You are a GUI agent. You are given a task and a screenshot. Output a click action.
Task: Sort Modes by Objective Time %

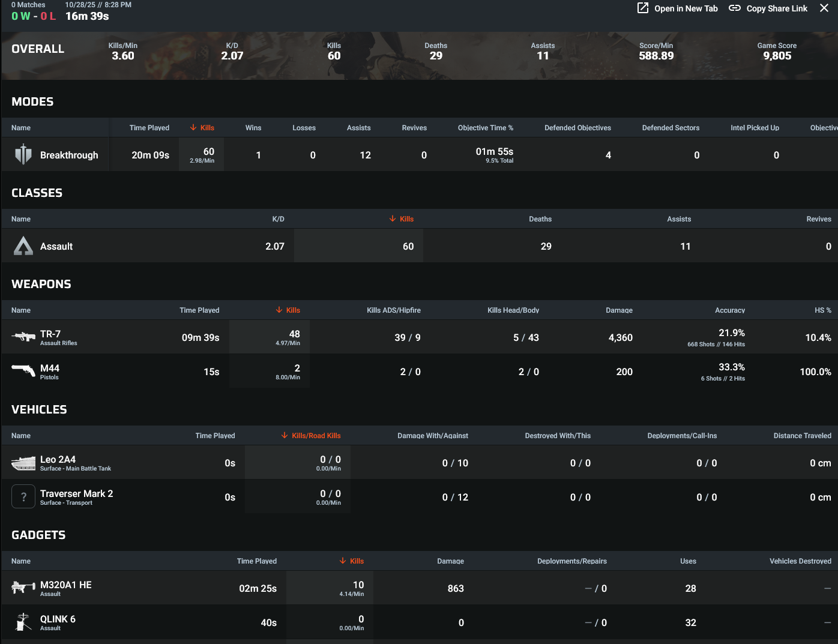486,128
